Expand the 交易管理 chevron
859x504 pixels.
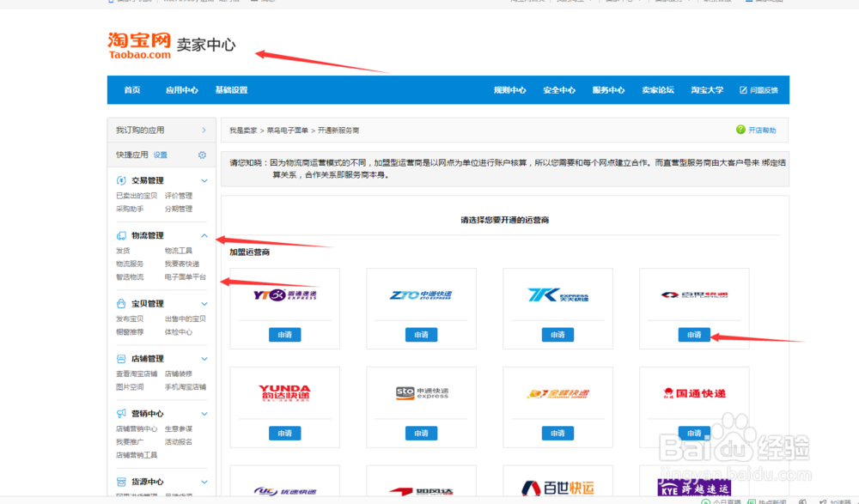coord(204,180)
